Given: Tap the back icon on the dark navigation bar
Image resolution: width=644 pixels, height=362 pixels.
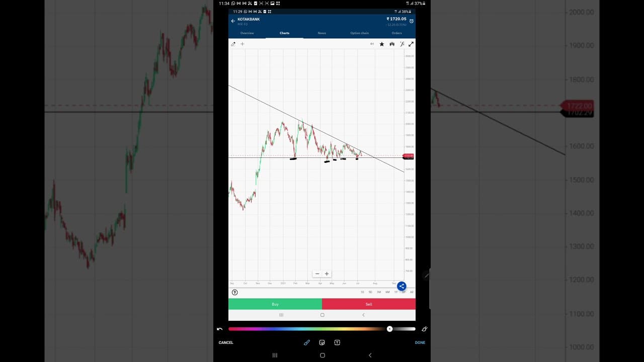Looking at the screenshot, I should 370,355.
